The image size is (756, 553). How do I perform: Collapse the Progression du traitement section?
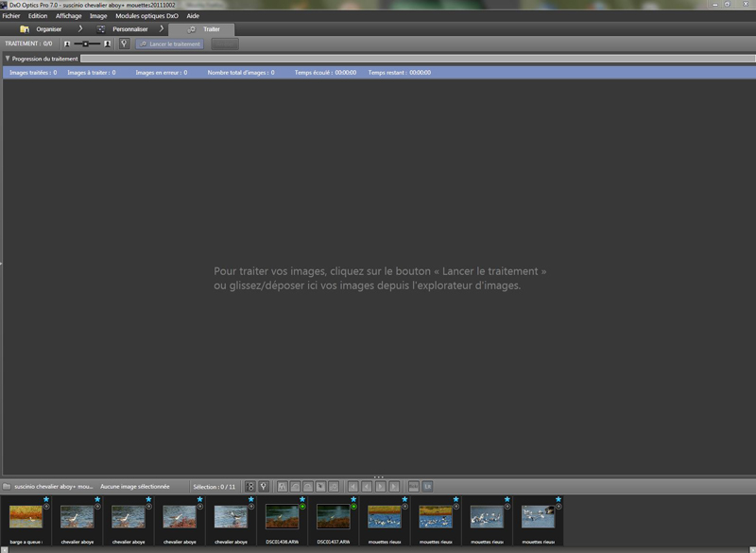point(8,59)
